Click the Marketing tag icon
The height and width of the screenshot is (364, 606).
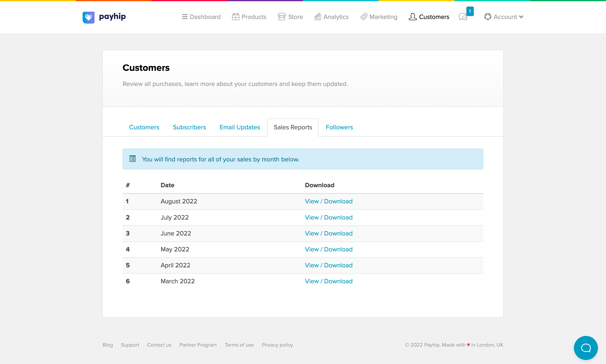(364, 16)
